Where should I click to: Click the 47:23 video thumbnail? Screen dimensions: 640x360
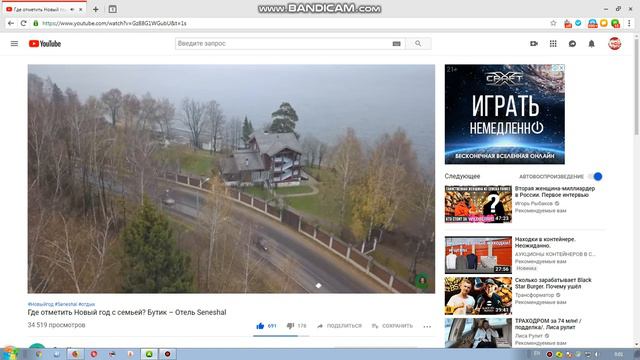[478, 204]
